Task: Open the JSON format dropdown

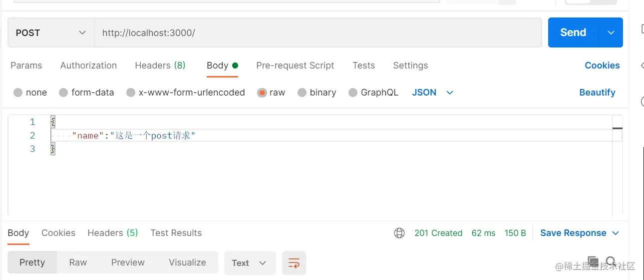Action: coord(432,92)
